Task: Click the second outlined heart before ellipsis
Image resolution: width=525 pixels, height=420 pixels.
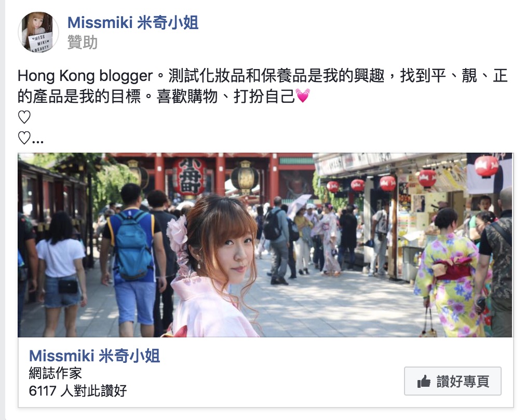Action: [x=24, y=138]
